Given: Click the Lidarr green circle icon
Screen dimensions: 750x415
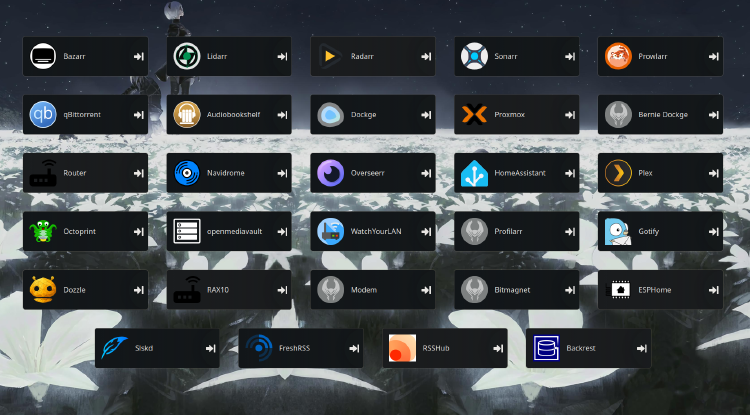Looking at the screenshot, I should (x=187, y=56).
